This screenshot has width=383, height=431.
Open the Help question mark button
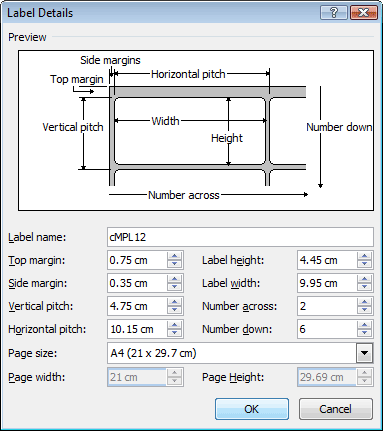pos(334,13)
